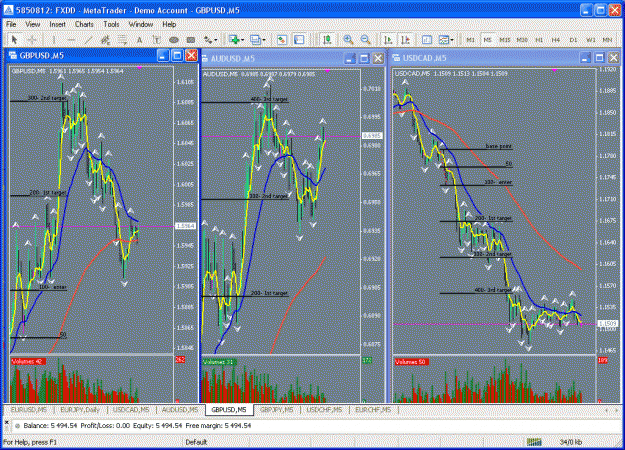Pick the Text (A) tool
Screen dimensions: 625x450
[139, 39]
